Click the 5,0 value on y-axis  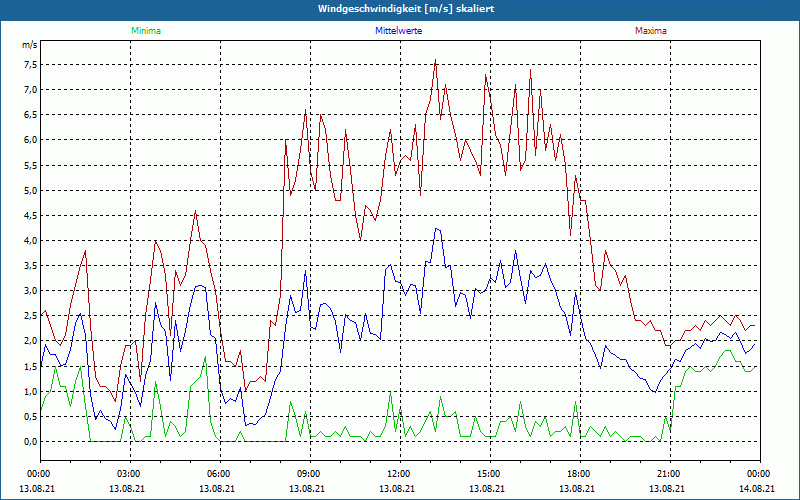pos(29,190)
